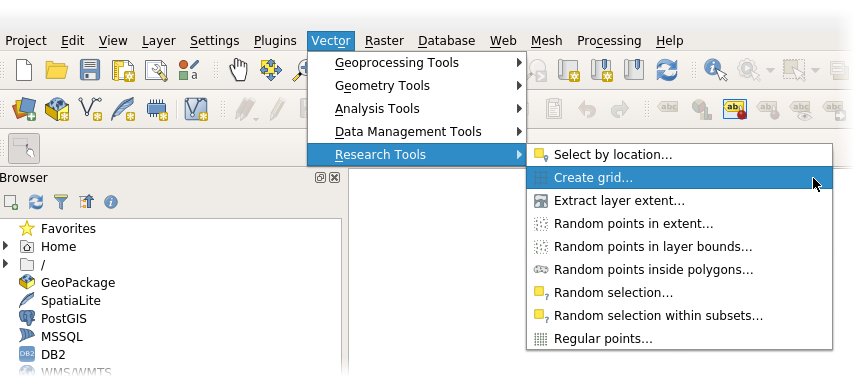The width and height of the screenshot is (857, 384).
Task: Show Spatial Bookmarks panel icon
Action: tap(634, 70)
